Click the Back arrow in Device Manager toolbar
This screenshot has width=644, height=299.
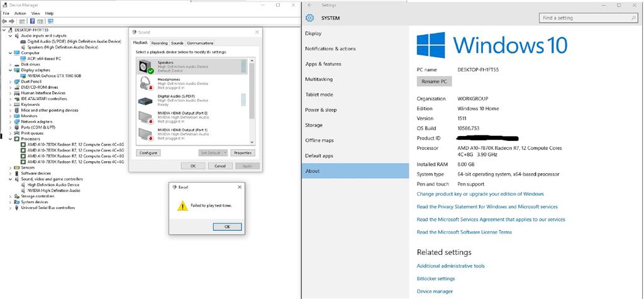click(5, 21)
